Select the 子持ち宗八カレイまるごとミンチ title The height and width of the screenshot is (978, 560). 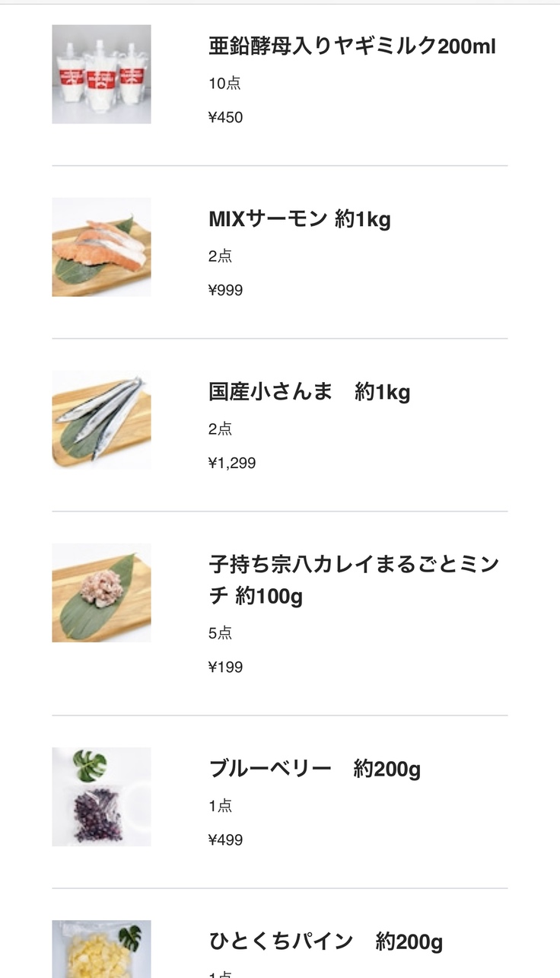tap(354, 580)
